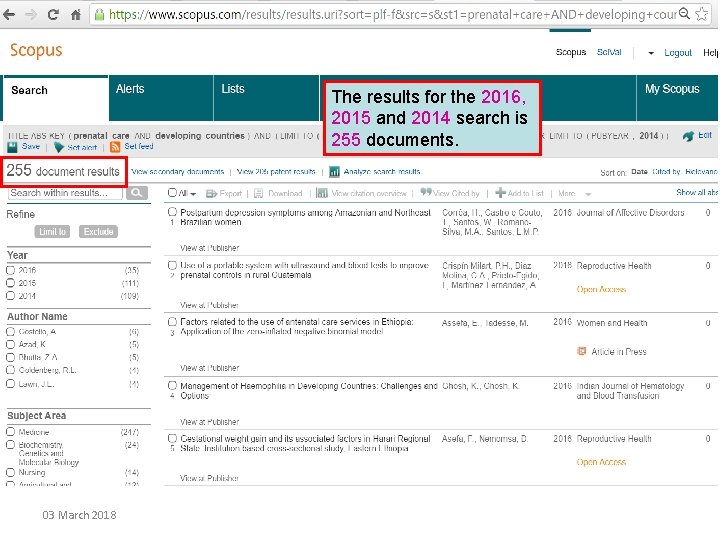Select Postpartum depression symptoms result checkbox
This screenshot has height=540, width=720.
(x=172, y=212)
